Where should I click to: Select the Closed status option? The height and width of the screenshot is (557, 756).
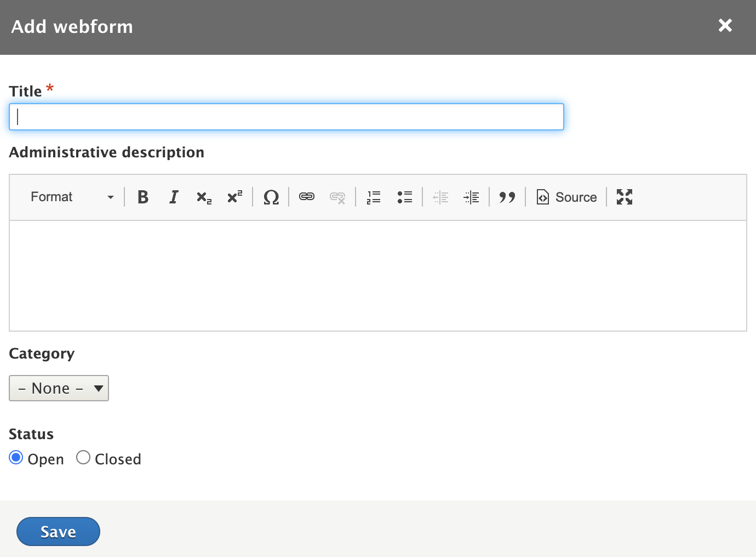[x=83, y=457]
